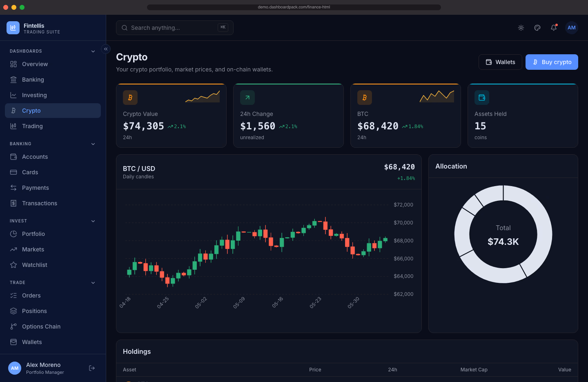The image size is (588, 382).
Task: Click the Alex Moreno profile avatar
Action: coord(15,368)
